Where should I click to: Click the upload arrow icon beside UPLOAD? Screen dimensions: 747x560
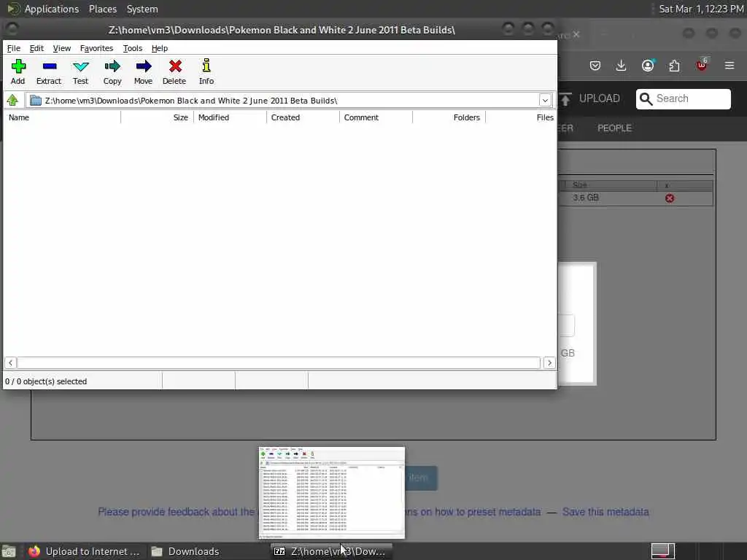coord(565,99)
